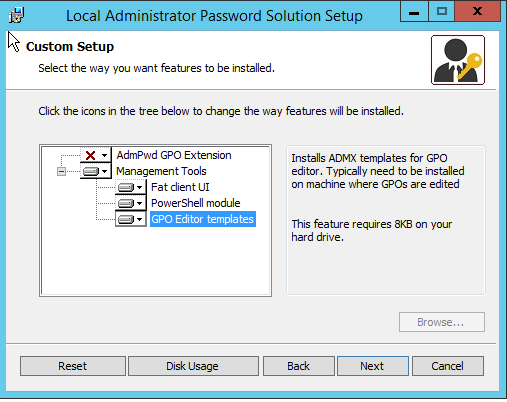Image resolution: width=507 pixels, height=402 pixels.
Task: Proceed with the Next button
Action: point(373,366)
